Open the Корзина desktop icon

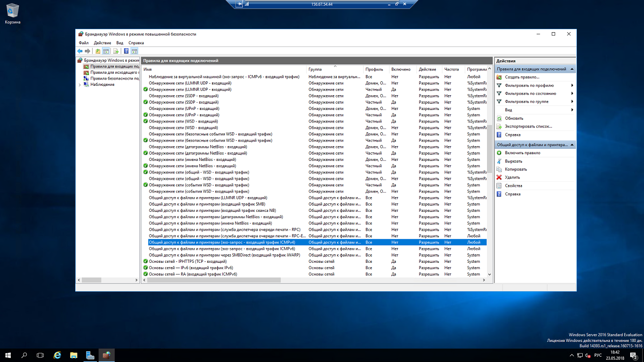pyautogui.click(x=13, y=13)
